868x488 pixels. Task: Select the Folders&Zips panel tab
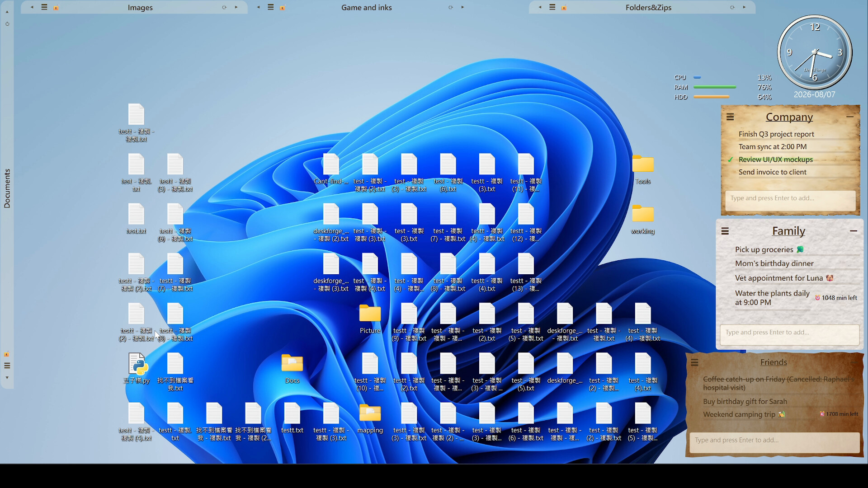point(648,7)
